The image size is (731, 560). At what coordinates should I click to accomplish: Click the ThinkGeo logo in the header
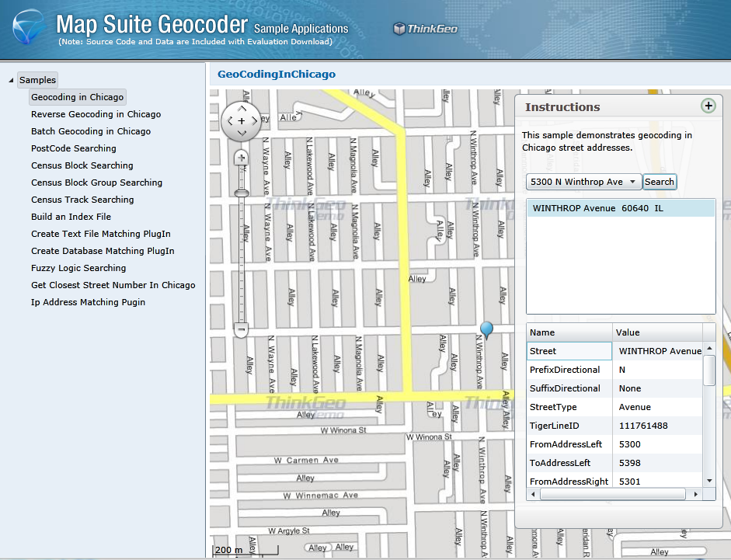point(425,29)
